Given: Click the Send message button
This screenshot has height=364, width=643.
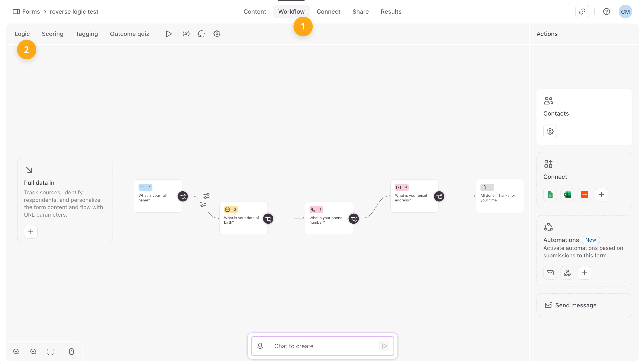Looking at the screenshot, I should tap(584, 305).
